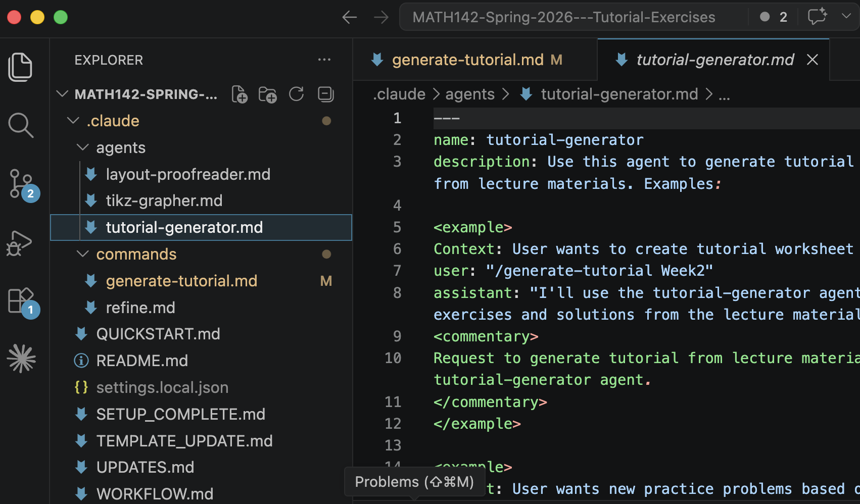Select the tutorial-generator.md editor tab

tap(713, 60)
